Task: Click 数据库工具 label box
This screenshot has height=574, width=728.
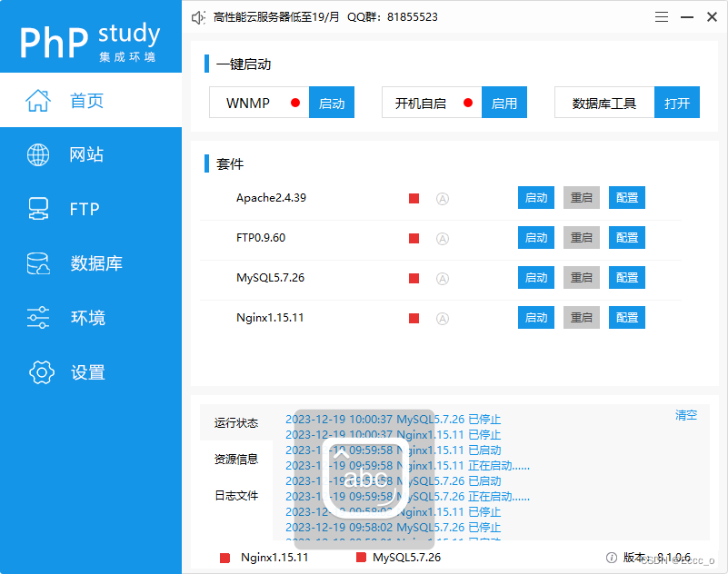Action: point(604,103)
